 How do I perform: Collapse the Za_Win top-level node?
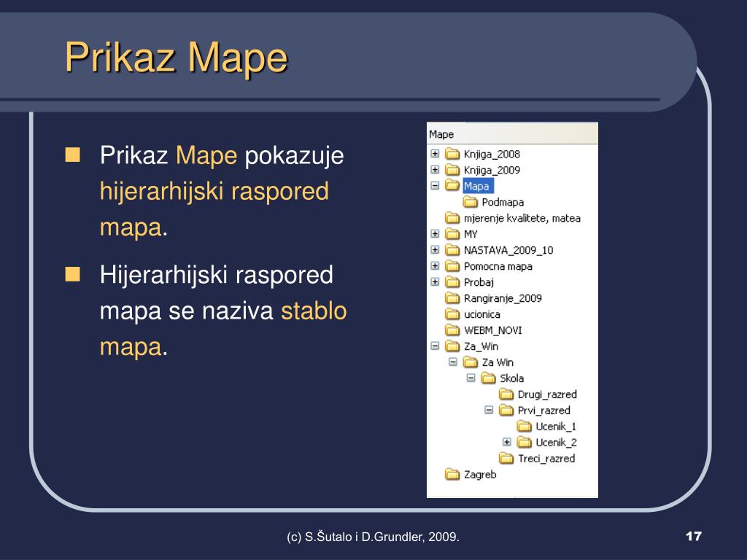click(435, 346)
